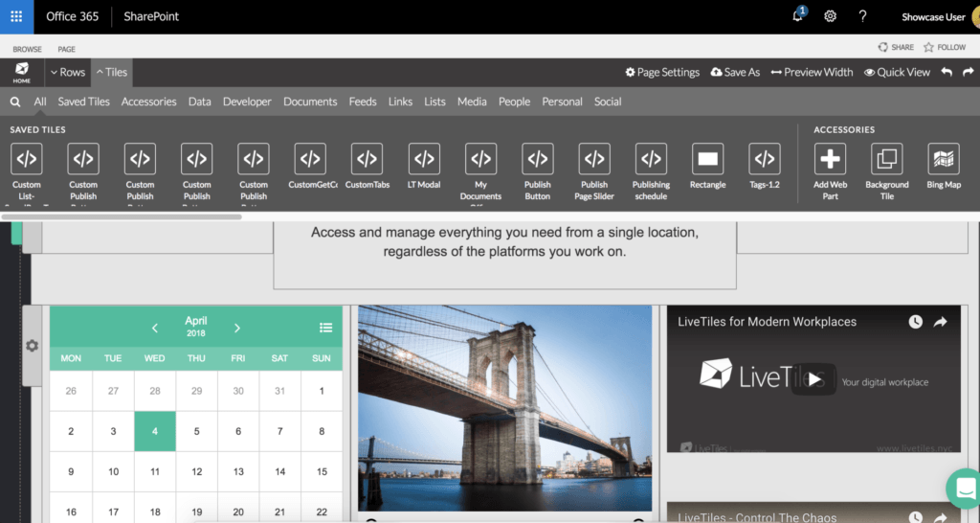980x523 pixels.
Task: Select the Feeds category
Action: pos(363,102)
